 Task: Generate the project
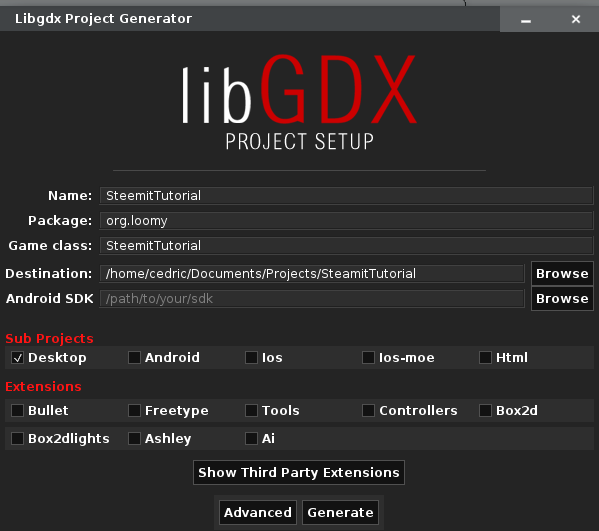pos(340,512)
